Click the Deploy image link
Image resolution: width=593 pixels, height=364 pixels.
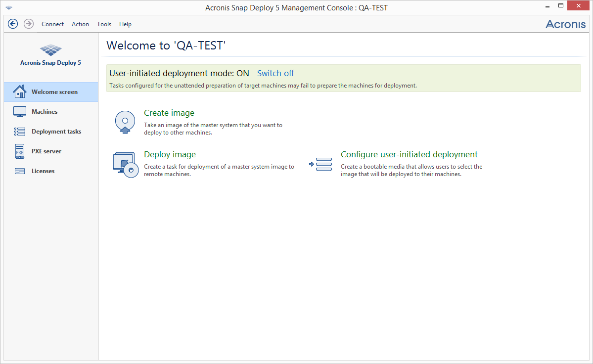pyautogui.click(x=170, y=154)
